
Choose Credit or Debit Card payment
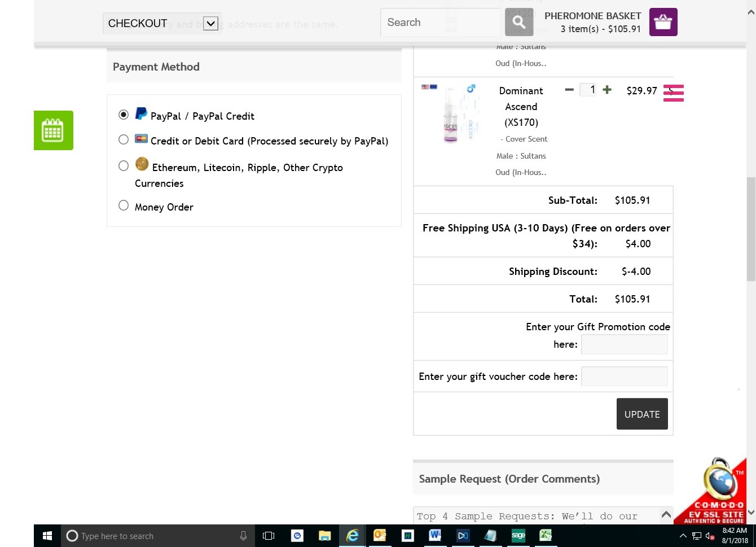[x=124, y=139]
